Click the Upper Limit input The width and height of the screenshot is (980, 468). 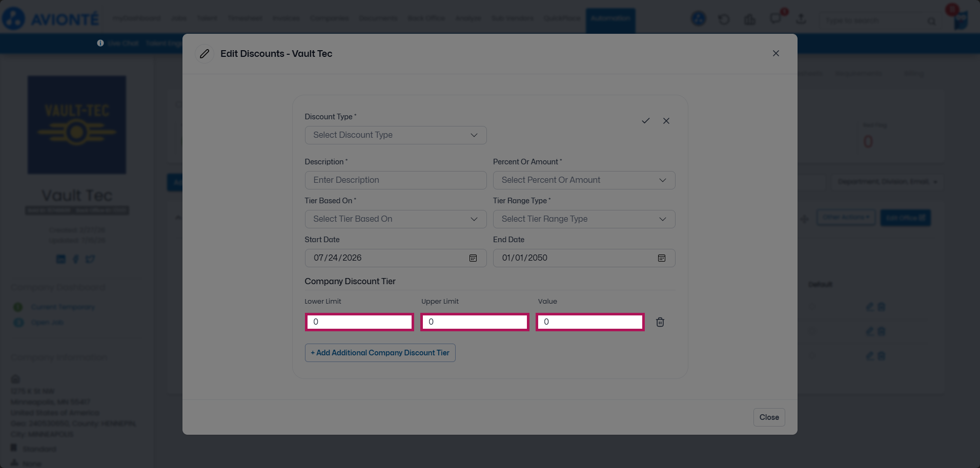(x=475, y=322)
